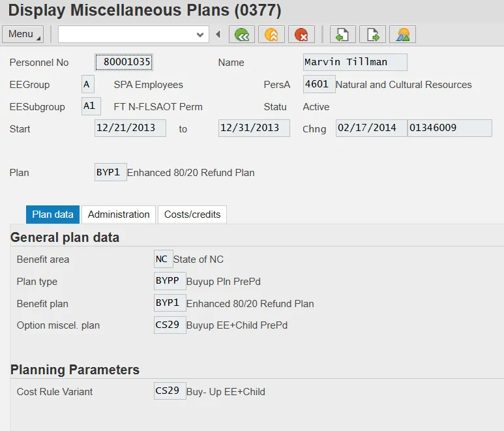Click the 'EEGroup' label
504x431 pixels.
(x=29, y=85)
